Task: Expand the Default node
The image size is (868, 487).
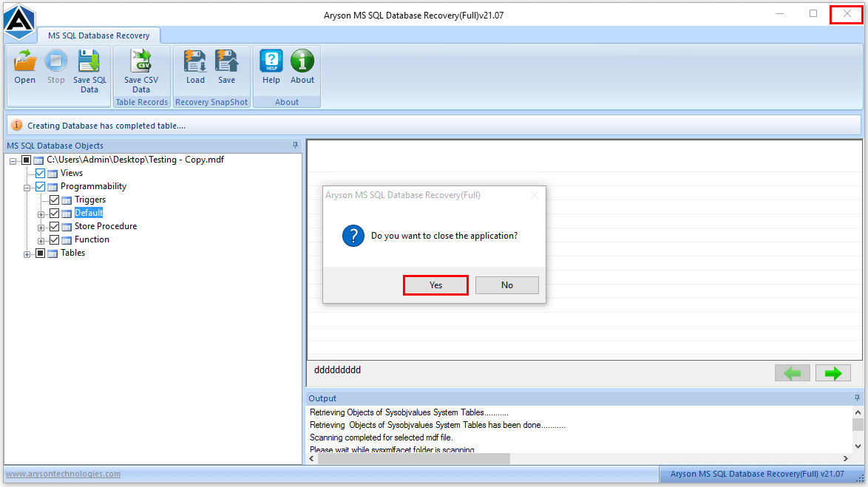Action: coord(41,214)
